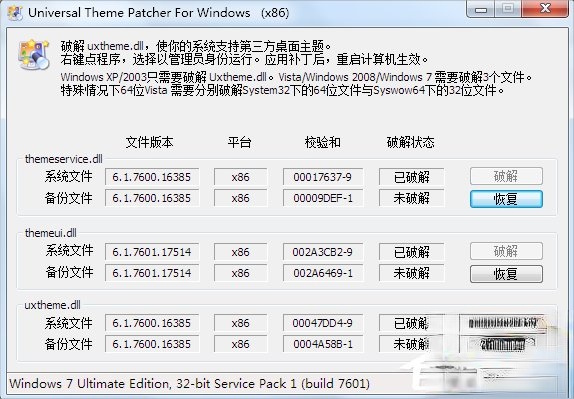The height and width of the screenshot is (399, 574).
Task: Click the Windows 7 Ultimate Edition status bar text
Action: [189, 383]
